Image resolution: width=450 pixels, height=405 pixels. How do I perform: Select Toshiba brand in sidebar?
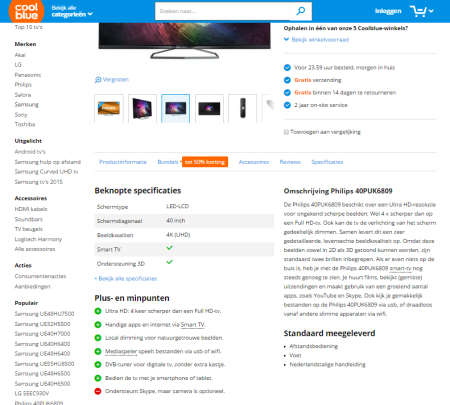click(25, 124)
